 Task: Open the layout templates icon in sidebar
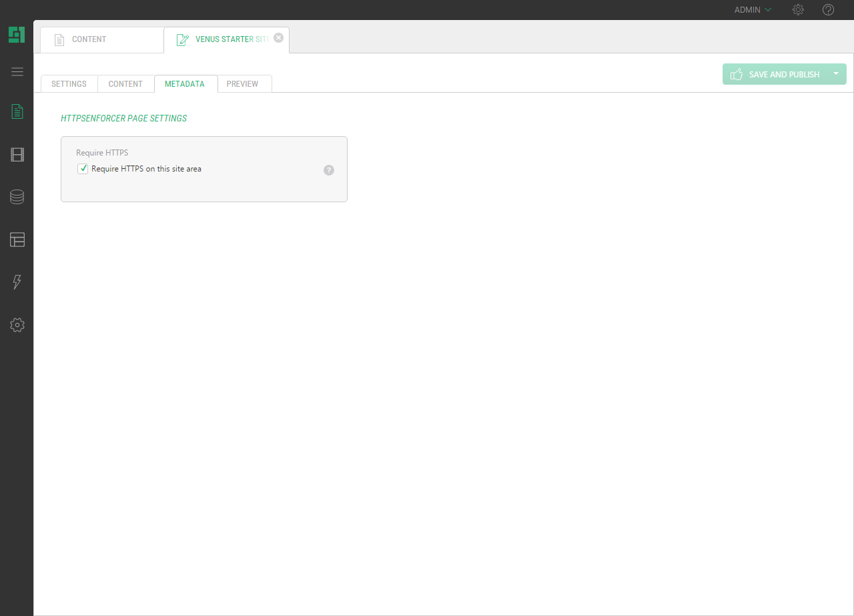[x=17, y=240]
